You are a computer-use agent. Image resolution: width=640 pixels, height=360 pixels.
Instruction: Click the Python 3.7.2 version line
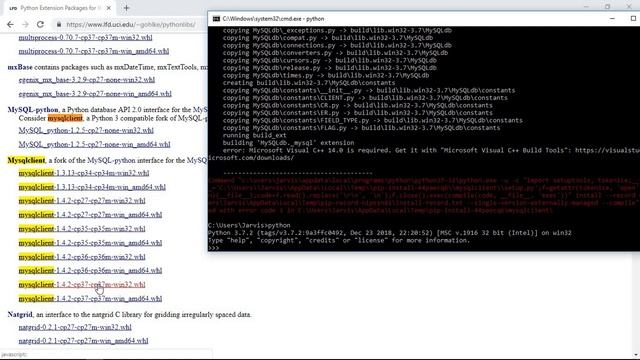[x=389, y=233]
